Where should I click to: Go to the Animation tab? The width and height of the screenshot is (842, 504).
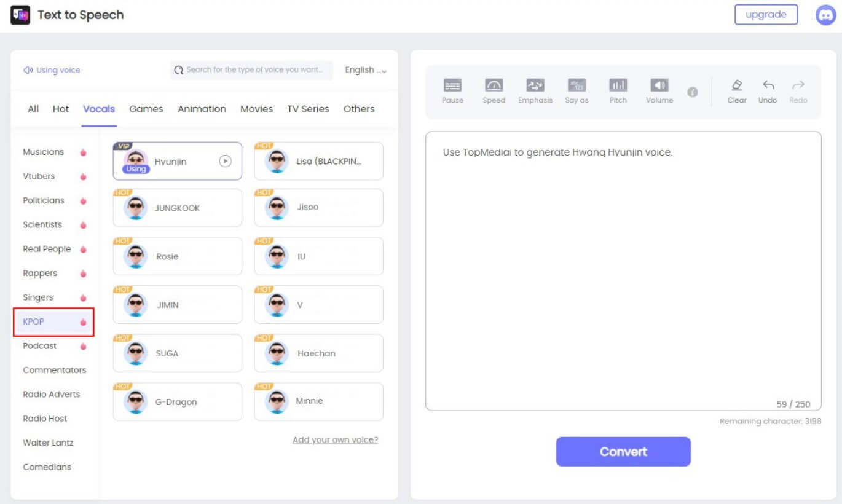pyautogui.click(x=202, y=109)
